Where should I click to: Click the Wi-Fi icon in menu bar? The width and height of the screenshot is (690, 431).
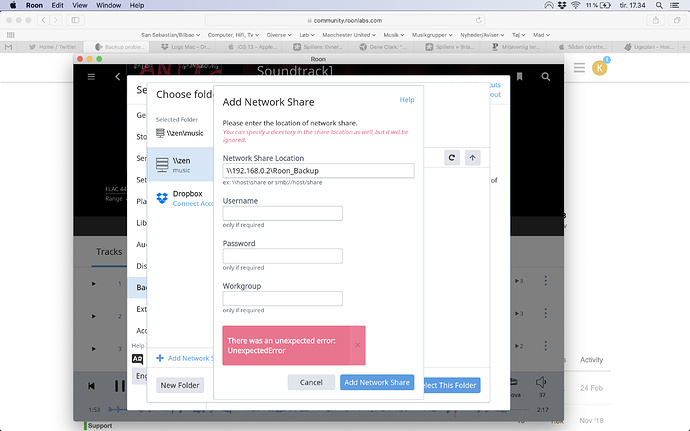point(576,5)
